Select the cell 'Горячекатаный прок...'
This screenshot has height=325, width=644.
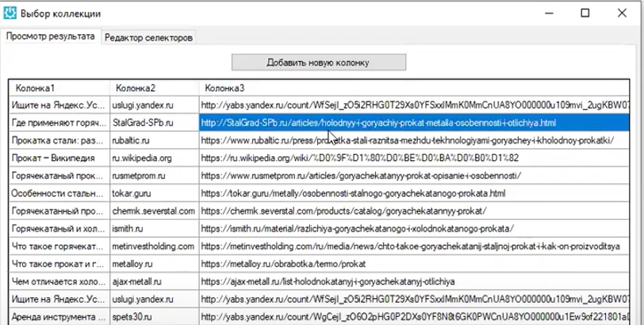(59, 176)
